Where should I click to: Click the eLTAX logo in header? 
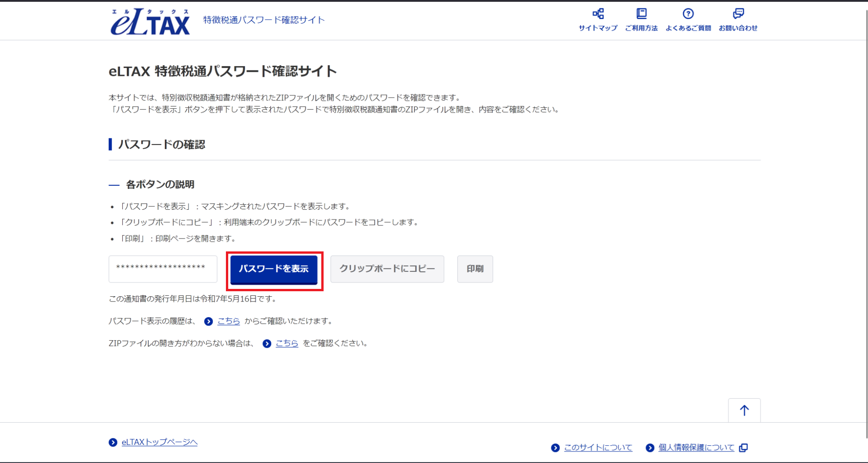click(150, 22)
